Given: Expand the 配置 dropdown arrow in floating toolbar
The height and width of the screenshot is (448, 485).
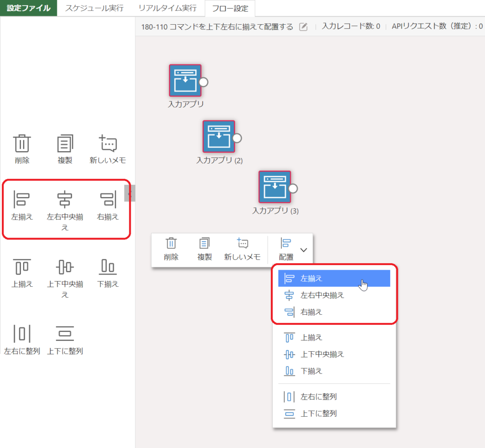Looking at the screenshot, I should pos(304,250).
